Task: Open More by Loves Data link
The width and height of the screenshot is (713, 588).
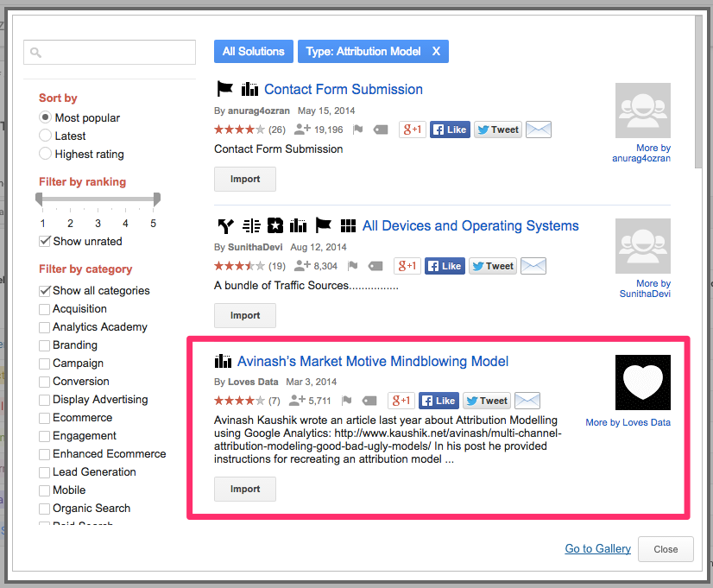Action: [x=628, y=422]
